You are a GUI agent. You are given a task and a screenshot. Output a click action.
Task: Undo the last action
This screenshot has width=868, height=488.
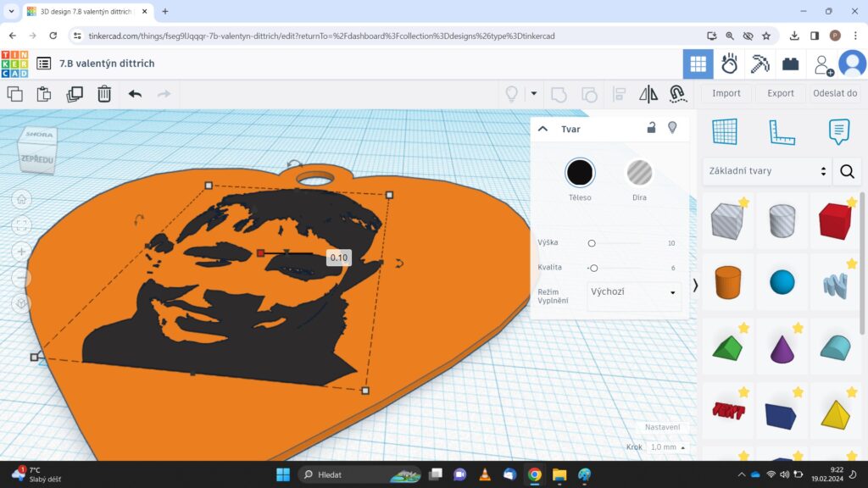tap(135, 94)
